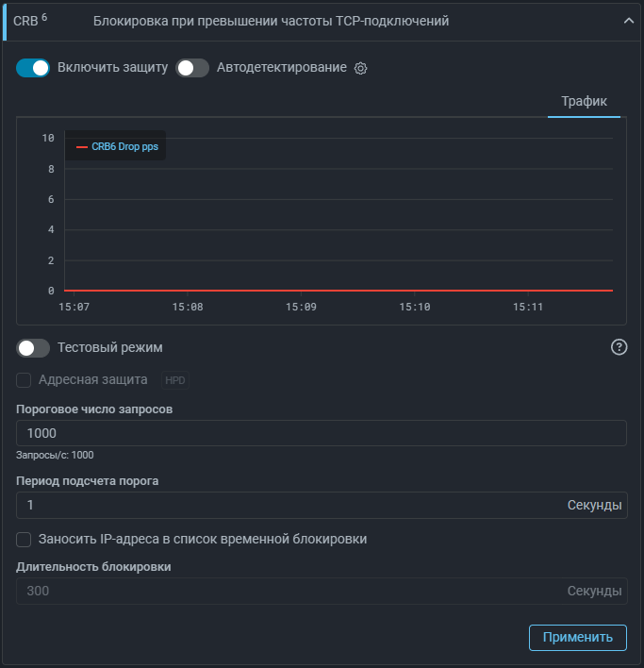Click the HPD badge icon
This screenshot has height=668, width=644.
coord(175,380)
